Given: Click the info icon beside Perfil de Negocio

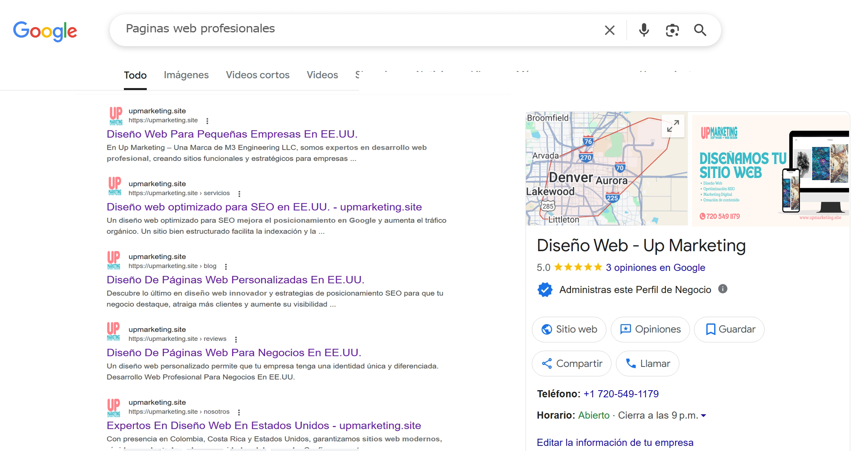Looking at the screenshot, I should pyautogui.click(x=723, y=289).
